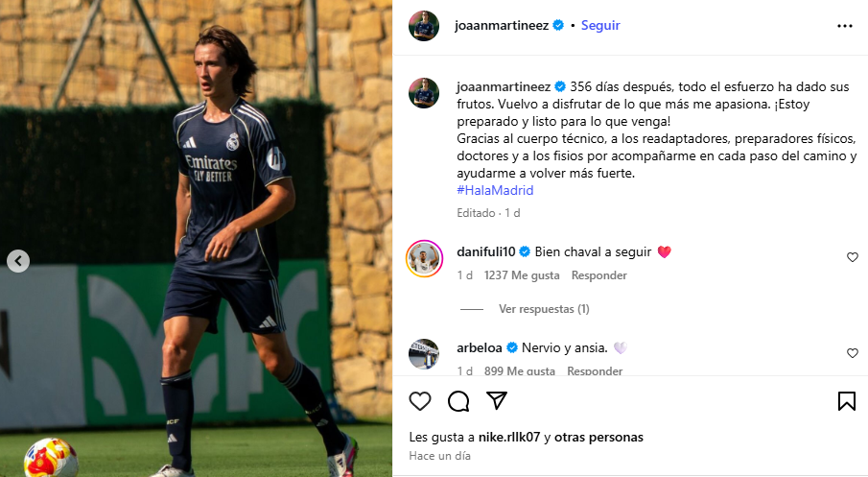Open joaanmartineez header profile avatar
Screen dimensions: 868x477
pyautogui.click(x=424, y=26)
